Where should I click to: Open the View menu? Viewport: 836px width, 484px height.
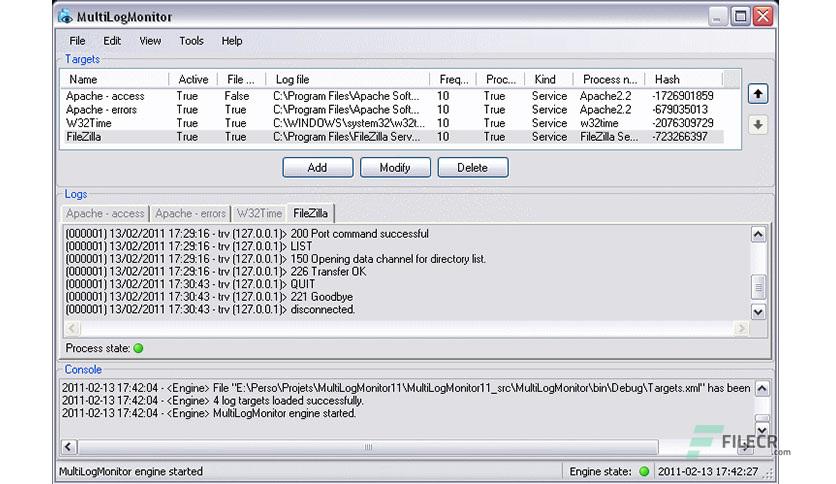pyautogui.click(x=150, y=41)
